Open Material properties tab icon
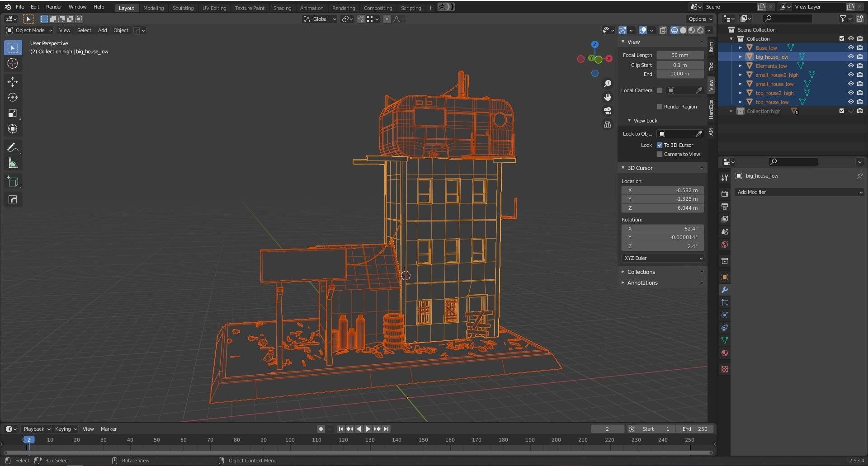The height and width of the screenshot is (466, 868). click(725, 353)
